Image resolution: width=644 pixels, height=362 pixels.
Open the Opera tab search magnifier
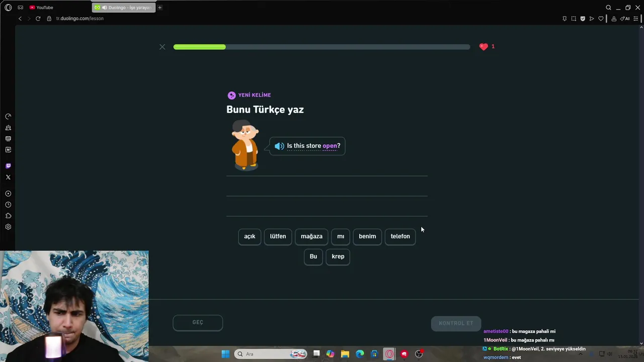pyautogui.click(x=608, y=8)
